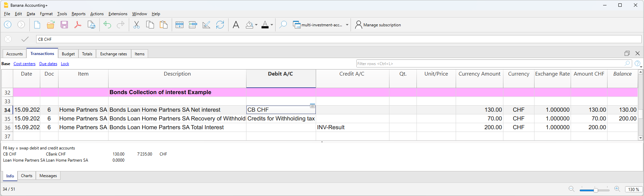The image size is (644, 196).
Task: Click the formula bar containing CB CHF
Action: (339, 39)
